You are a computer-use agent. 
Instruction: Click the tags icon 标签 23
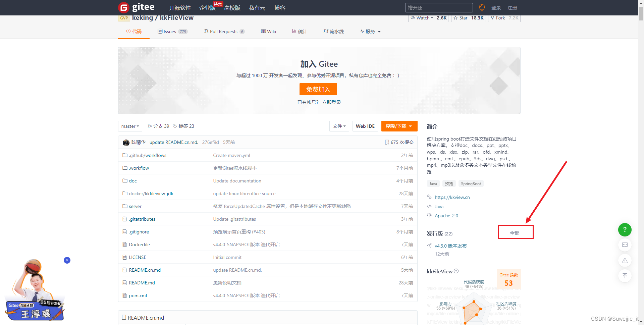[x=183, y=126]
